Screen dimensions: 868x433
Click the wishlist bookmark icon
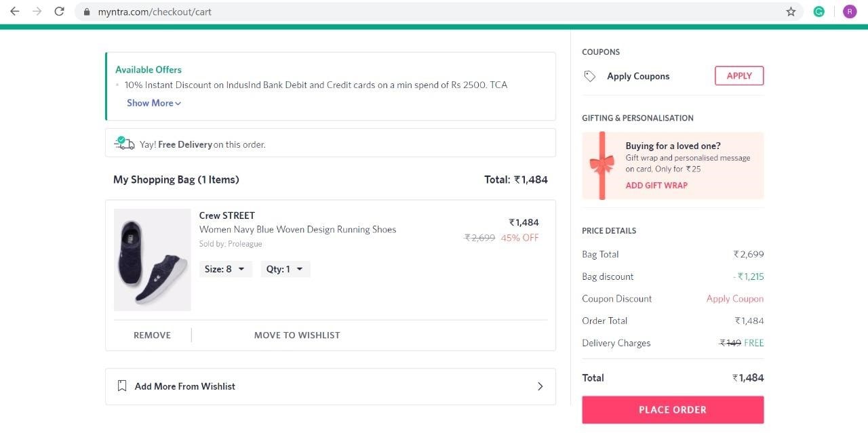(122, 386)
